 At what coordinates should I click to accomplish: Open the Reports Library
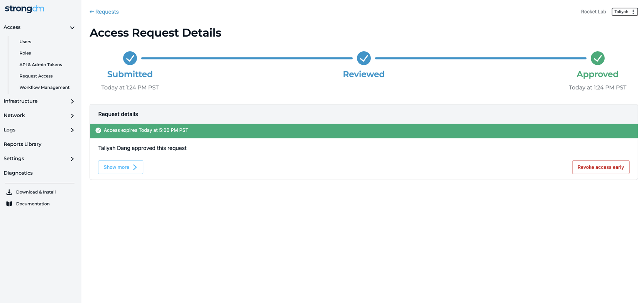click(x=22, y=144)
